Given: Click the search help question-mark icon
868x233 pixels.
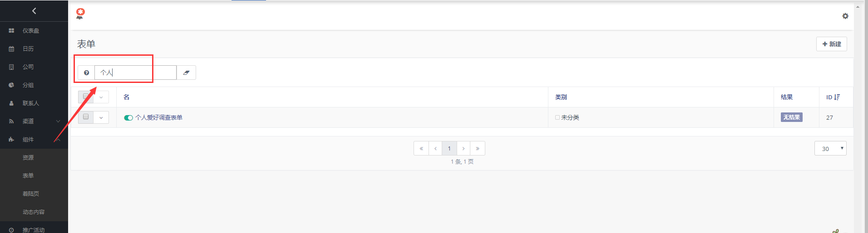Looking at the screenshot, I should pyautogui.click(x=86, y=73).
